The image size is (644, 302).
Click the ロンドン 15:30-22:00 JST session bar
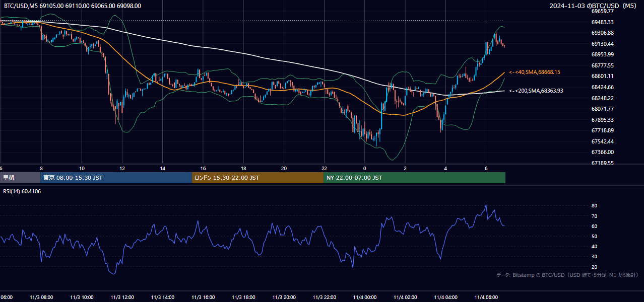[x=257, y=178]
